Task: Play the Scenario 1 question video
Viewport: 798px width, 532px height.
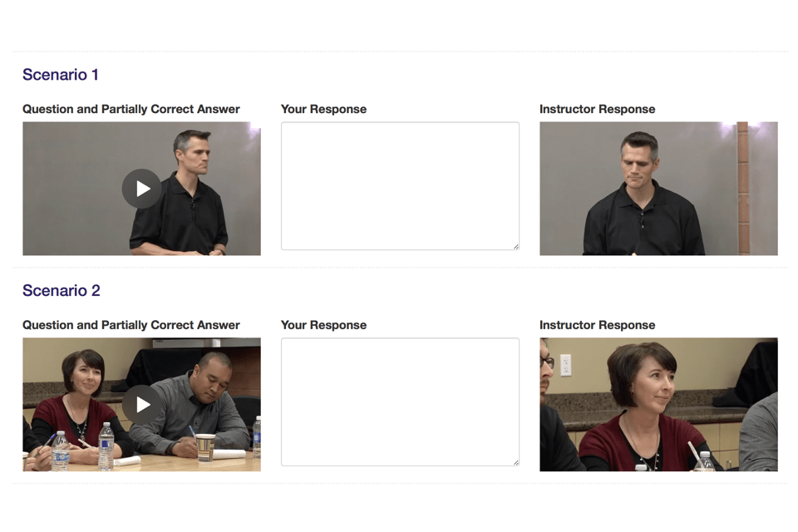Action: [142, 189]
